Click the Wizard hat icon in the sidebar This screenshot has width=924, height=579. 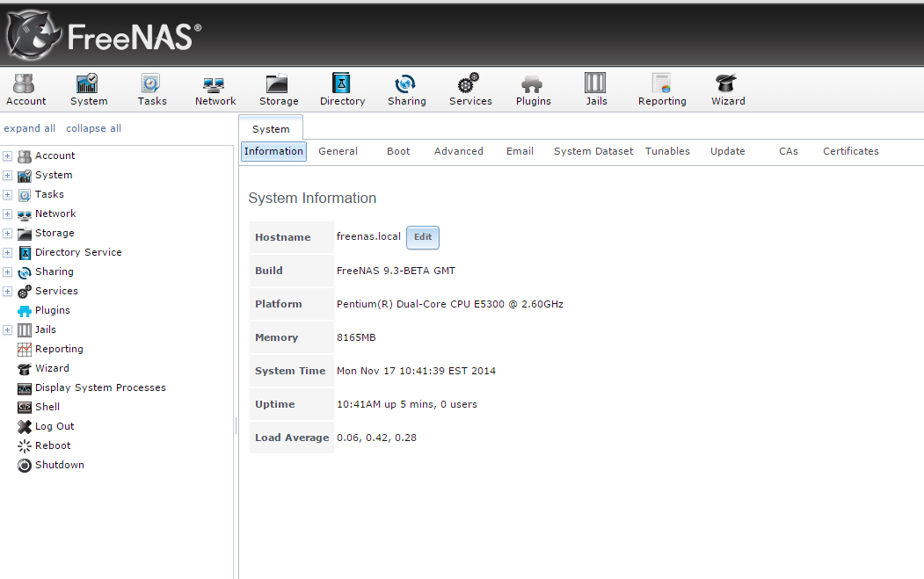tap(24, 369)
